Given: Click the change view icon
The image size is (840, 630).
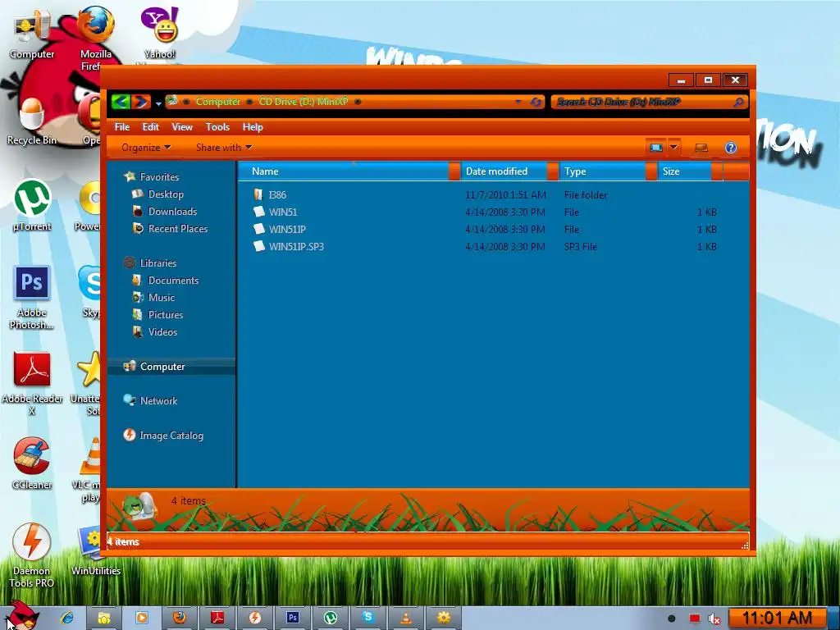Looking at the screenshot, I should (x=655, y=148).
